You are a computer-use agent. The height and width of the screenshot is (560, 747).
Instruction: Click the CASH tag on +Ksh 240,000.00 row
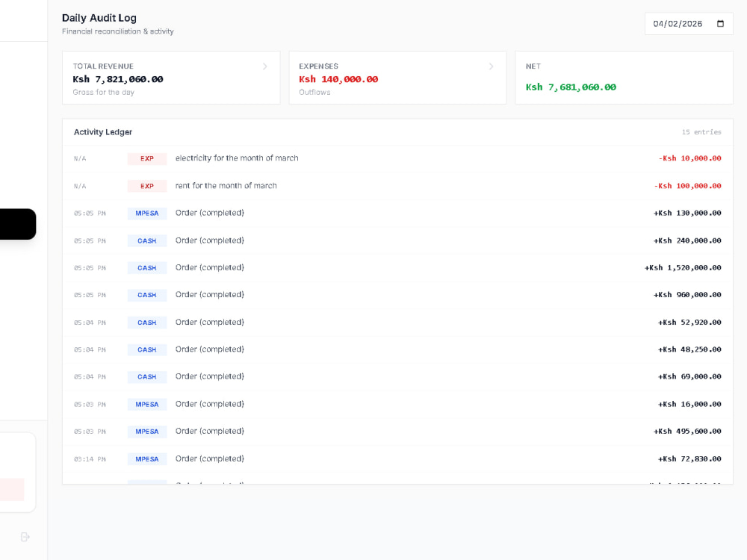(147, 241)
